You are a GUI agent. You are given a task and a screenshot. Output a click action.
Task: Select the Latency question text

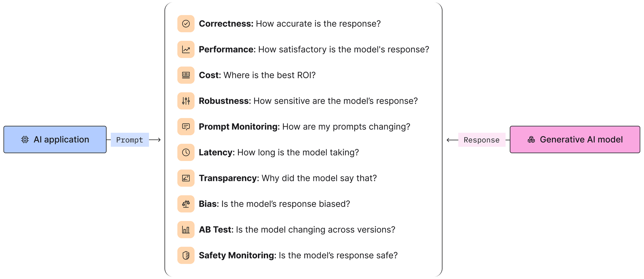tap(298, 153)
